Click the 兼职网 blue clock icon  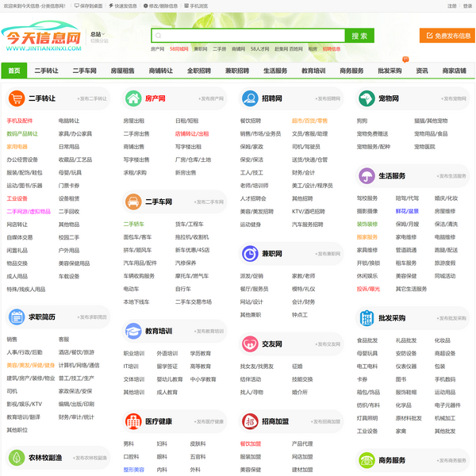click(250, 253)
